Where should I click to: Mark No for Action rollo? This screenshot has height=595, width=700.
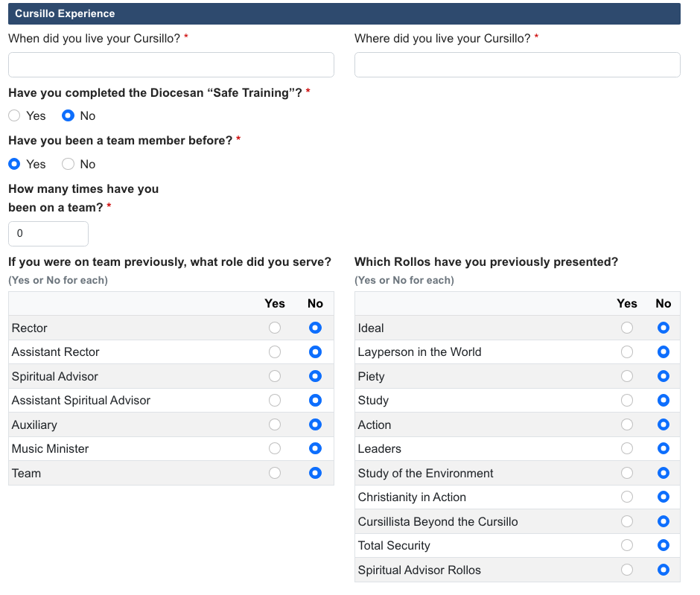(x=664, y=424)
